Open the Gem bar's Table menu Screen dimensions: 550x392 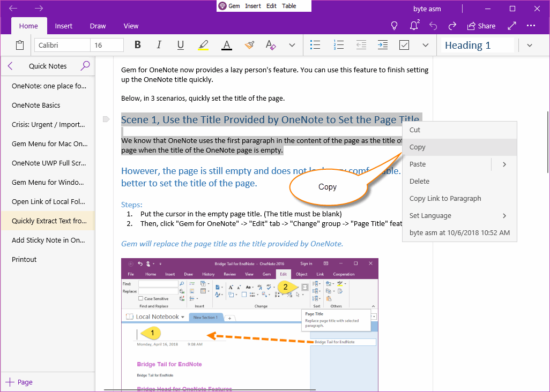pyautogui.click(x=289, y=6)
